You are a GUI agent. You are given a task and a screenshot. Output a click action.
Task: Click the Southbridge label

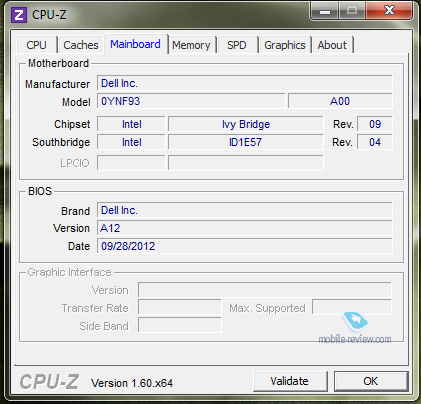(x=61, y=142)
